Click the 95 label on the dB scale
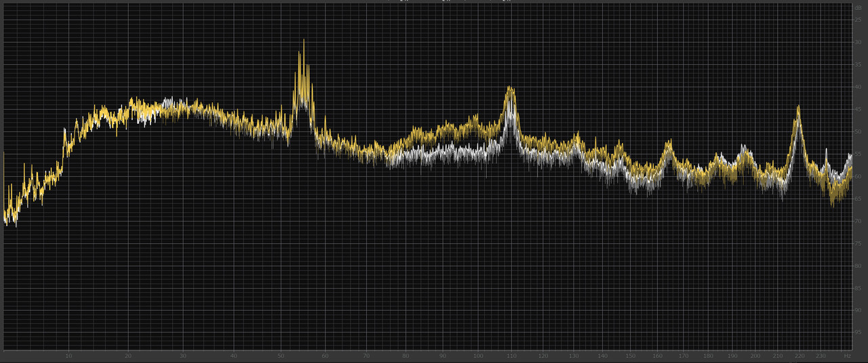This screenshot has width=868, height=363. (859, 333)
